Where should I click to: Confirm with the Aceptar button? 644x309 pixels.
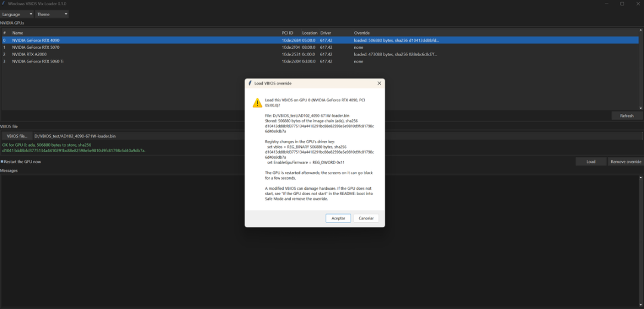tap(338, 218)
